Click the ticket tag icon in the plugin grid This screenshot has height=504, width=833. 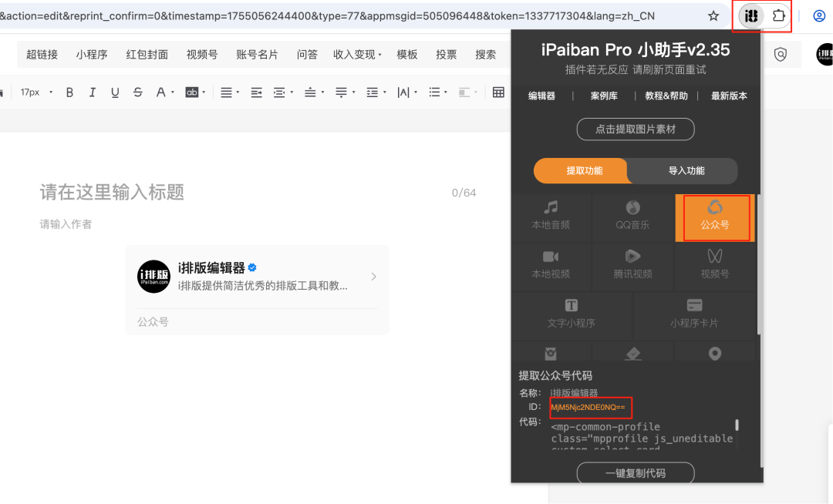pos(632,354)
